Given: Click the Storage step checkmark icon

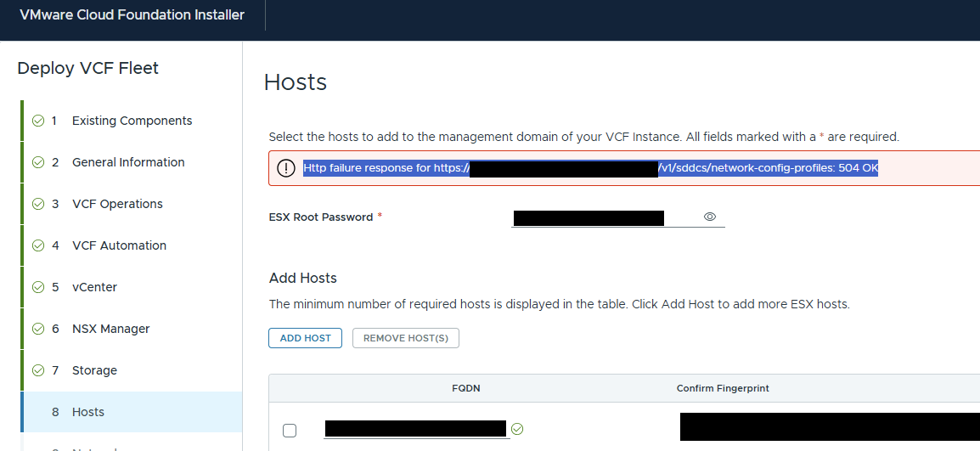Looking at the screenshot, I should coord(38,370).
